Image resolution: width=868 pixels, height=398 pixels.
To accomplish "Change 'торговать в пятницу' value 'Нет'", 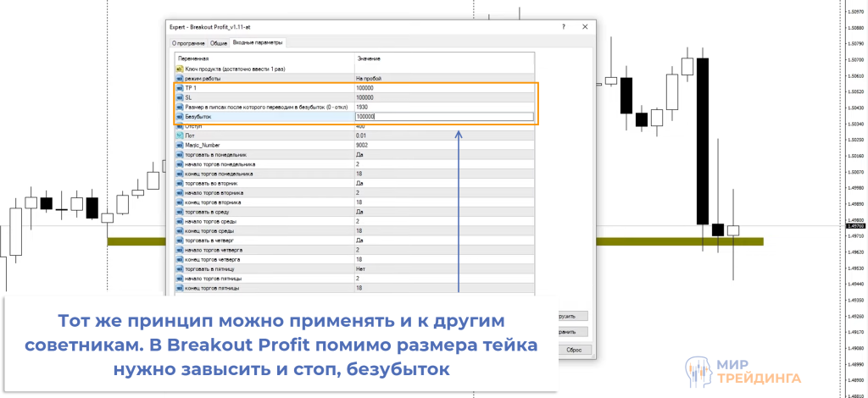I will pyautogui.click(x=444, y=269).
